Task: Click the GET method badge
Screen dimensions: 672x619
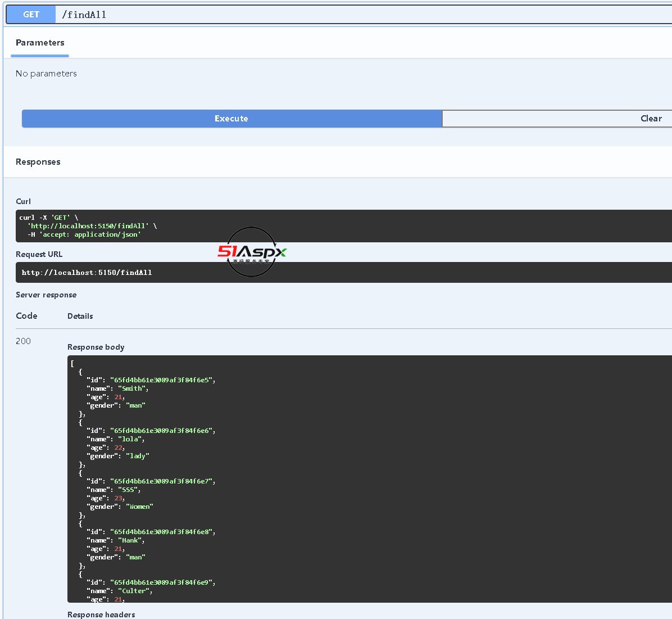Action: [x=31, y=14]
